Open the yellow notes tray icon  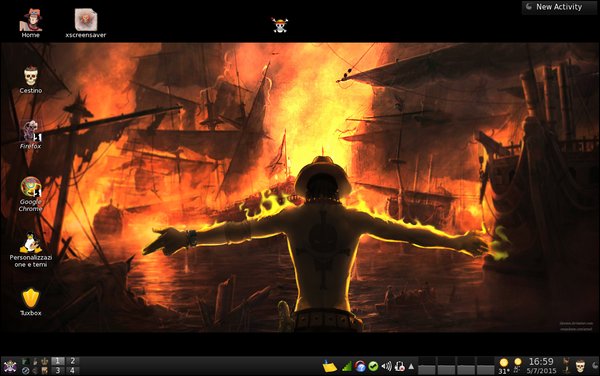click(x=329, y=366)
